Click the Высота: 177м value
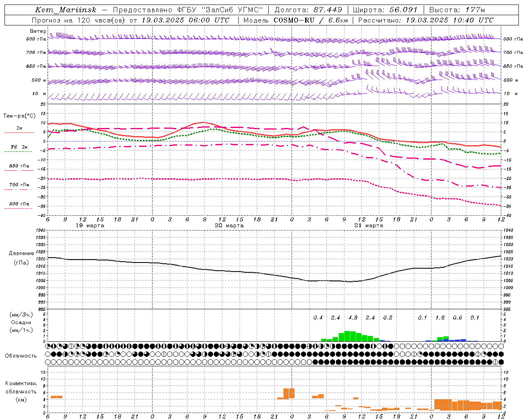 457,10
